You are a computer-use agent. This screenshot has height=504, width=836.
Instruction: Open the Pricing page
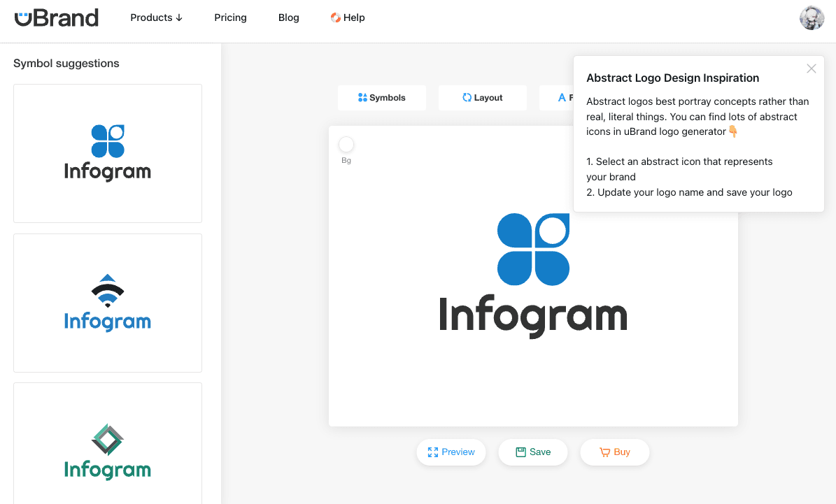point(230,17)
